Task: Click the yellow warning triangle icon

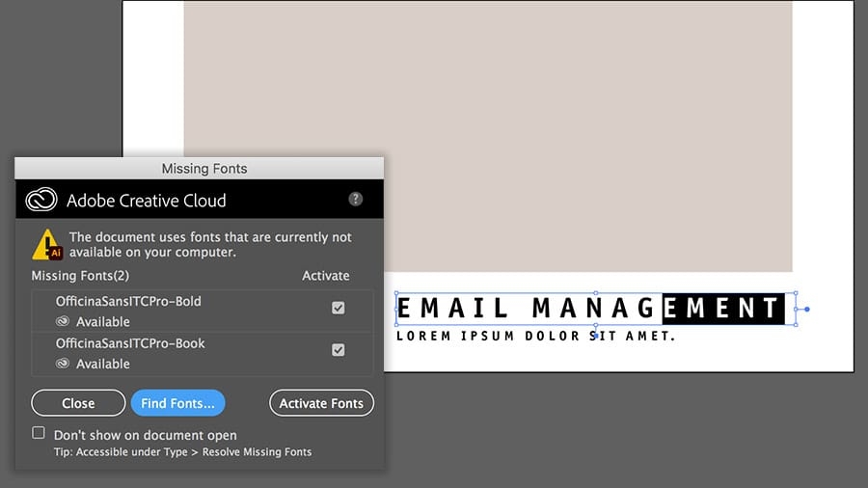Action: tap(47, 245)
